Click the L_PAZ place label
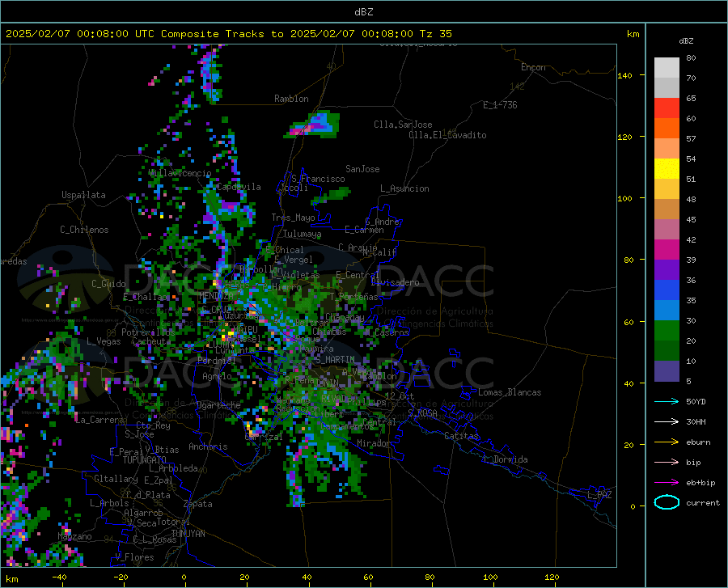This screenshot has height=588, width=728. pos(599,495)
